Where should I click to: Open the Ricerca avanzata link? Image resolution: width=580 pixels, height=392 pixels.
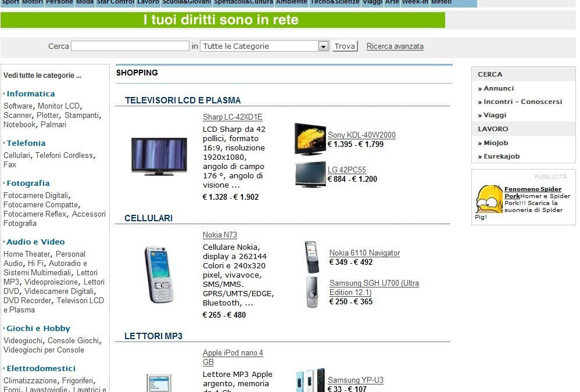coord(395,46)
